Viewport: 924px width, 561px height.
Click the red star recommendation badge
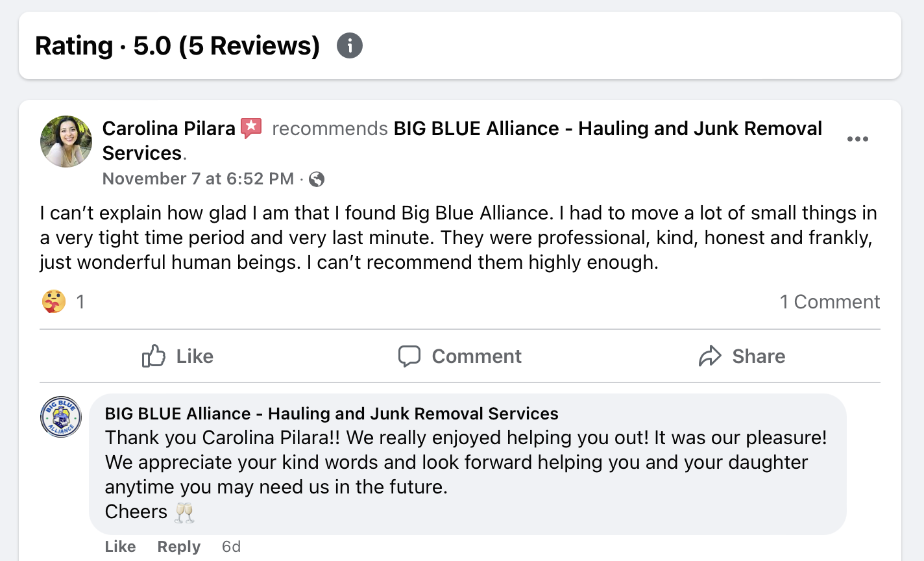point(251,128)
